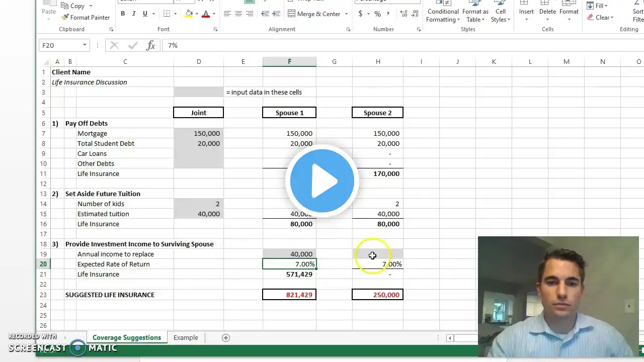Screen dimensions: 644x362
Task: Open the Font Color dropdown arrow
Action: (x=214, y=14)
